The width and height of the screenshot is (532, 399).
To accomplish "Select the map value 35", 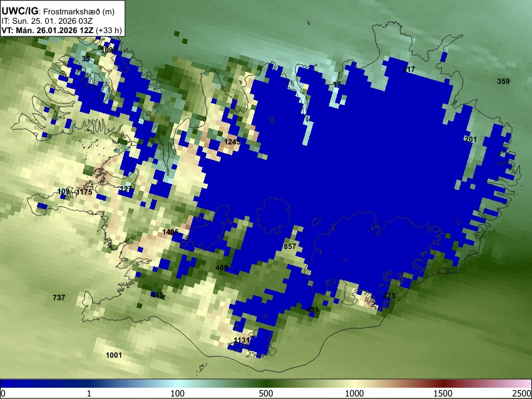I will click(x=86, y=59).
